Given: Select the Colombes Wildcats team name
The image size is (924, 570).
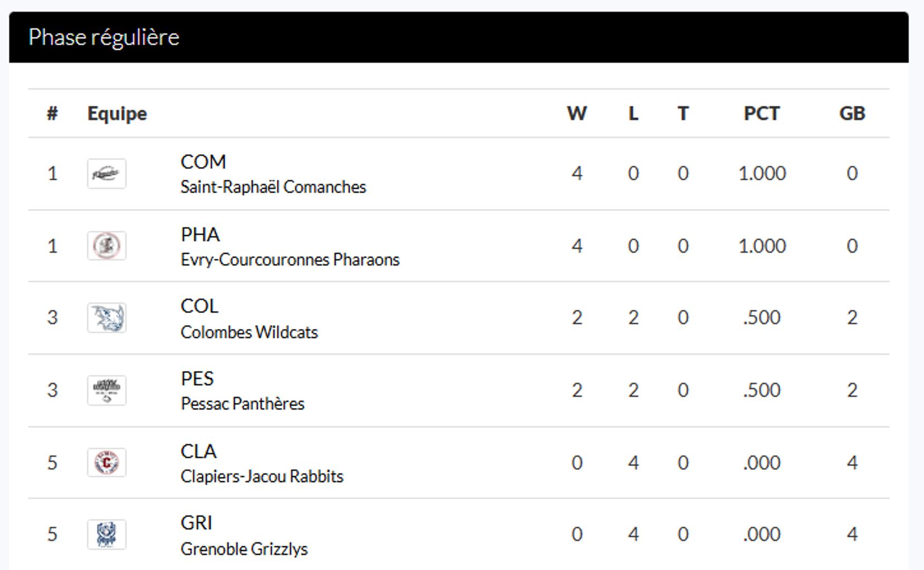Looking at the screenshot, I should [x=249, y=332].
